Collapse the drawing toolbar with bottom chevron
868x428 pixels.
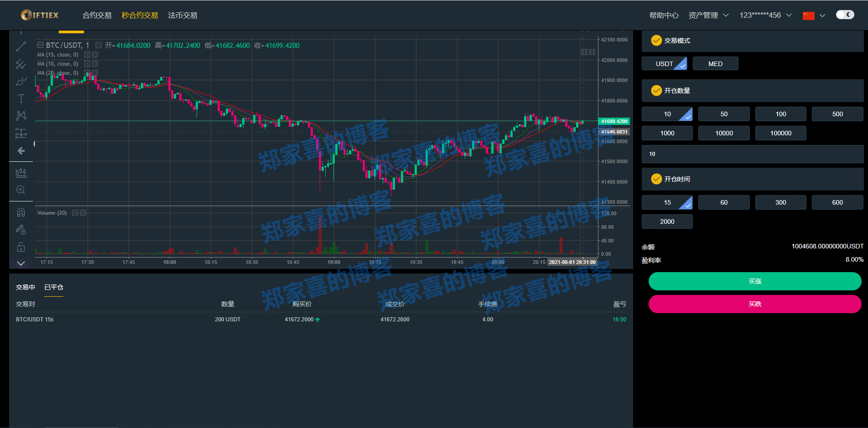[20, 263]
